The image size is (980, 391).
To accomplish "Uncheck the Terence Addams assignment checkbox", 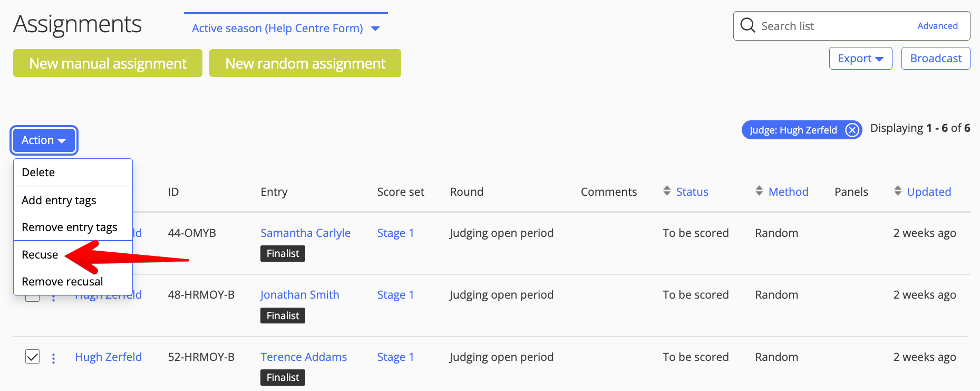I will 33,357.
